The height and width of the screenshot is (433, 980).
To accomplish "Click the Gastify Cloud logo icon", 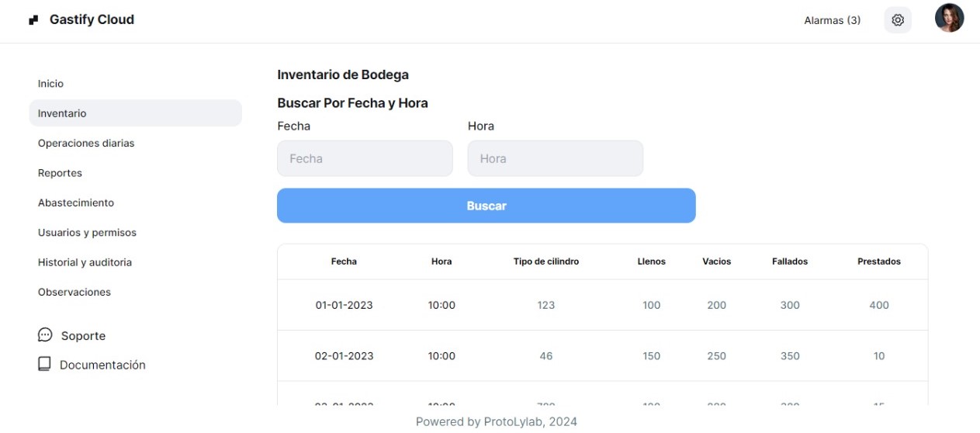I will click(33, 20).
